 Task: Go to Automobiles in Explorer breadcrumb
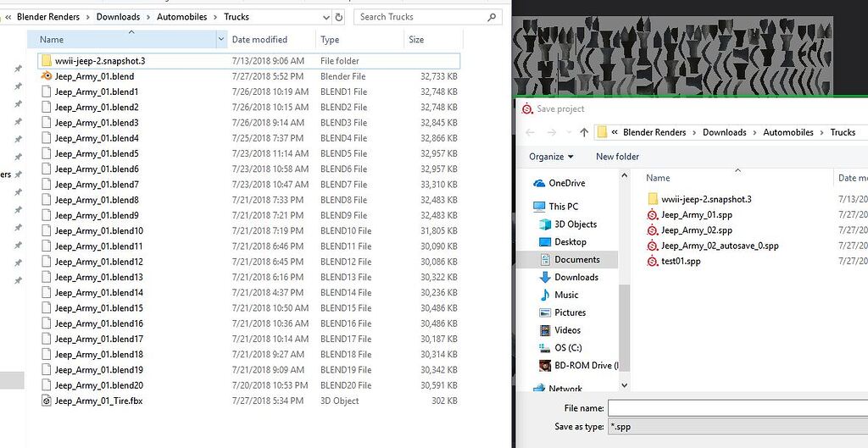[x=182, y=17]
